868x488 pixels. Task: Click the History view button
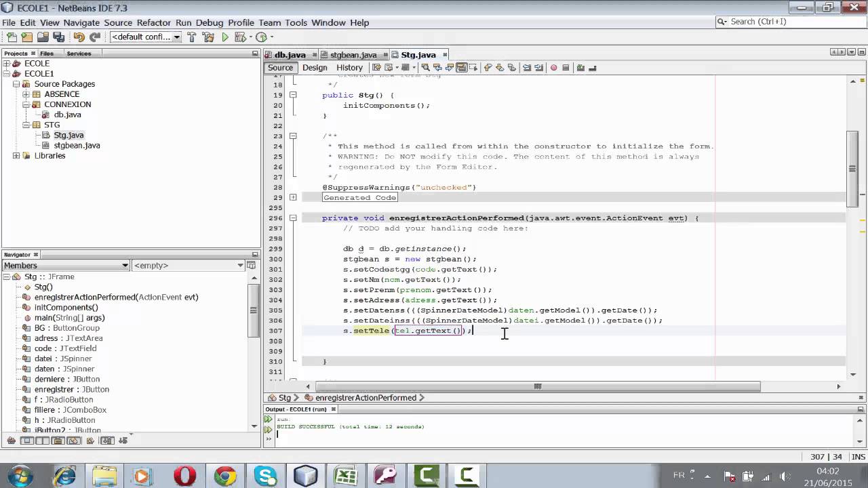tap(349, 68)
